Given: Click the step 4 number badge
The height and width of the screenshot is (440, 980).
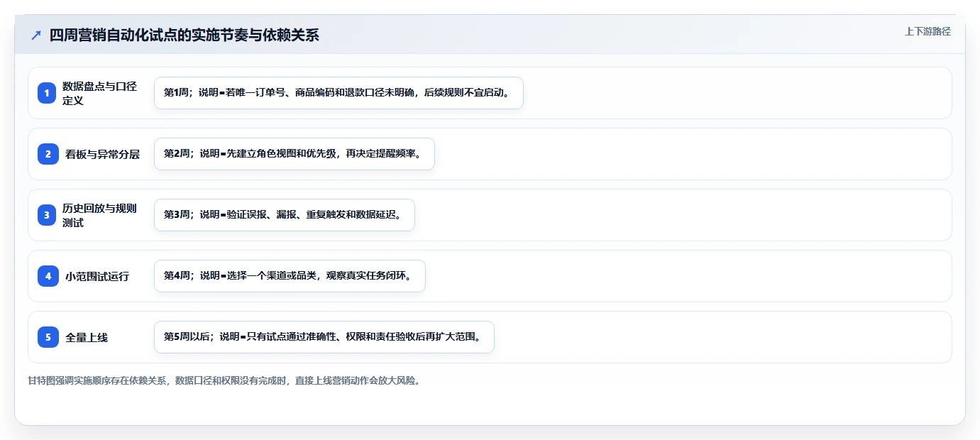Looking at the screenshot, I should point(48,276).
